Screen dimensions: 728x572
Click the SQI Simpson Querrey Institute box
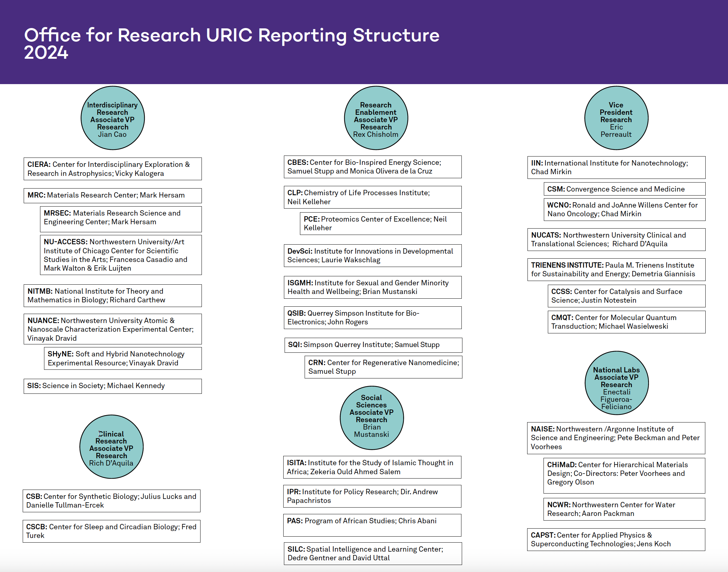(x=373, y=345)
